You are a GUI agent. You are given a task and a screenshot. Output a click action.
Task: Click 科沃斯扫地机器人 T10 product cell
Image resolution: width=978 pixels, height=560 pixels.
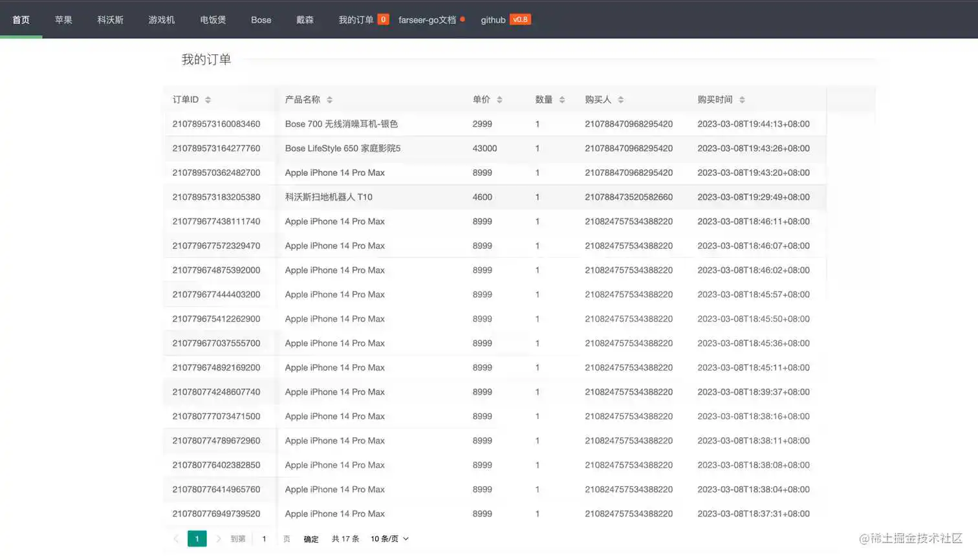[x=329, y=197]
